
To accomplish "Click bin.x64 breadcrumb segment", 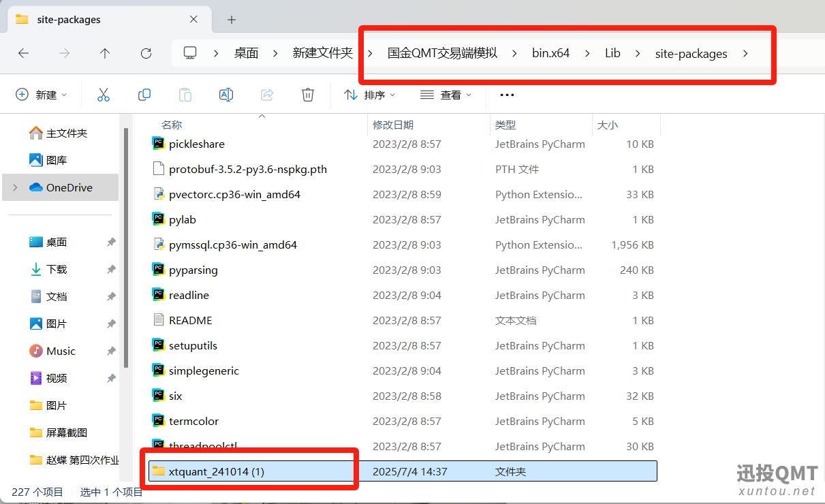I will pos(550,53).
